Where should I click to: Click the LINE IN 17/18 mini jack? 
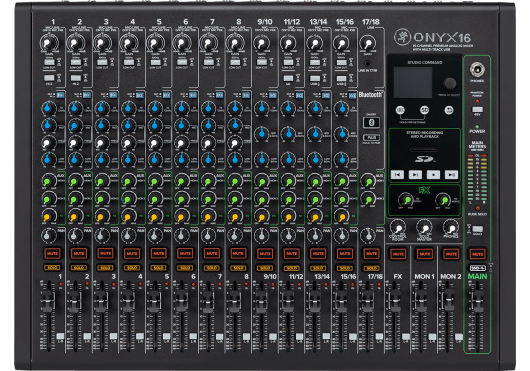tap(367, 63)
